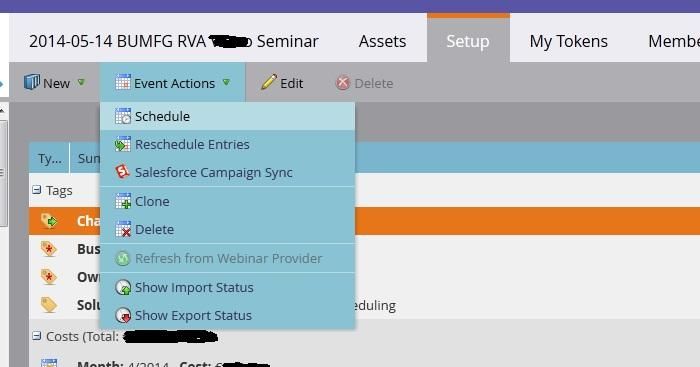Click the Reschedule Entries icon
This screenshot has width=700, height=367.
tap(123, 144)
